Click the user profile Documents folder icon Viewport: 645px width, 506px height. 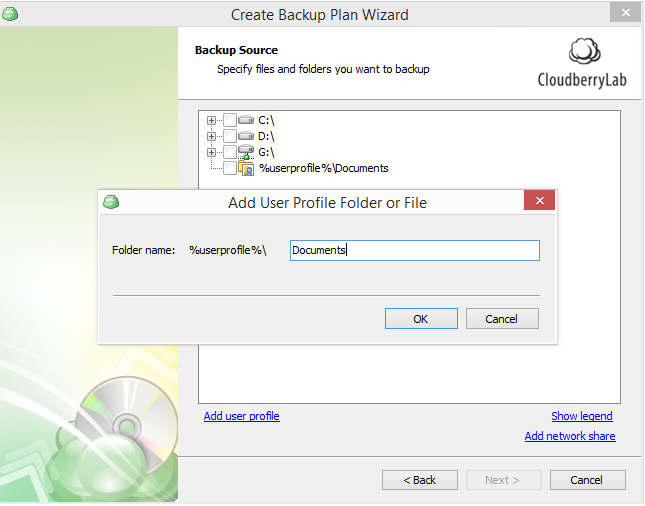pos(246,168)
